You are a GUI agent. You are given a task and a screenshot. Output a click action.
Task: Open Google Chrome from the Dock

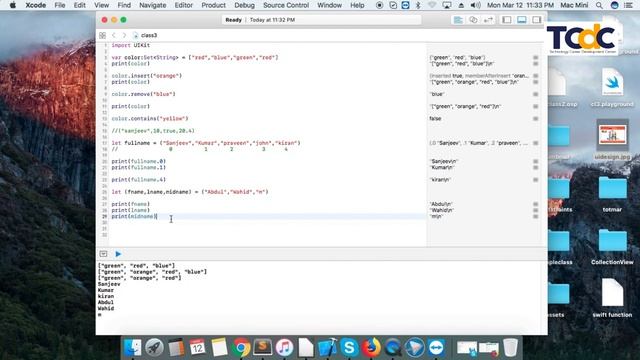pos(241,348)
